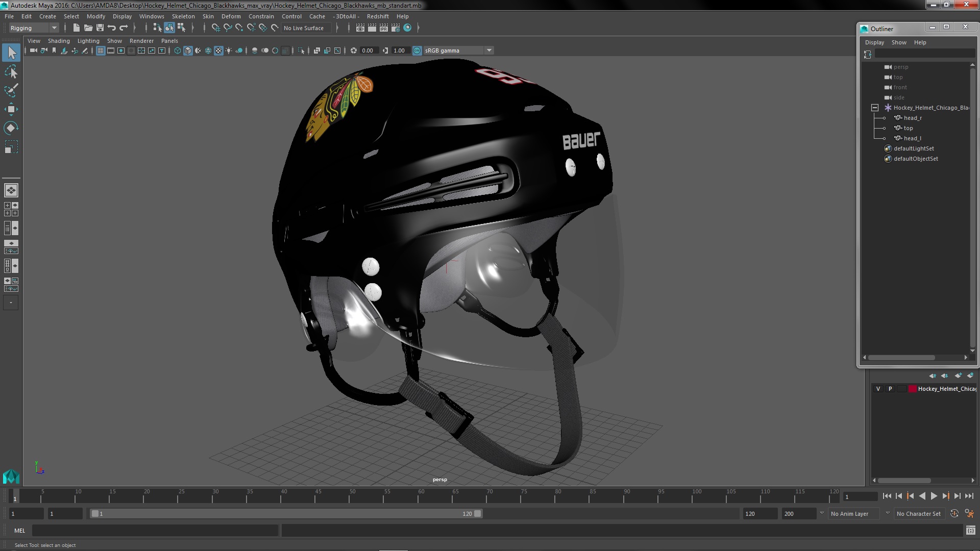Image resolution: width=980 pixels, height=551 pixels.
Task: Open the script editor button
Action: 970,531
